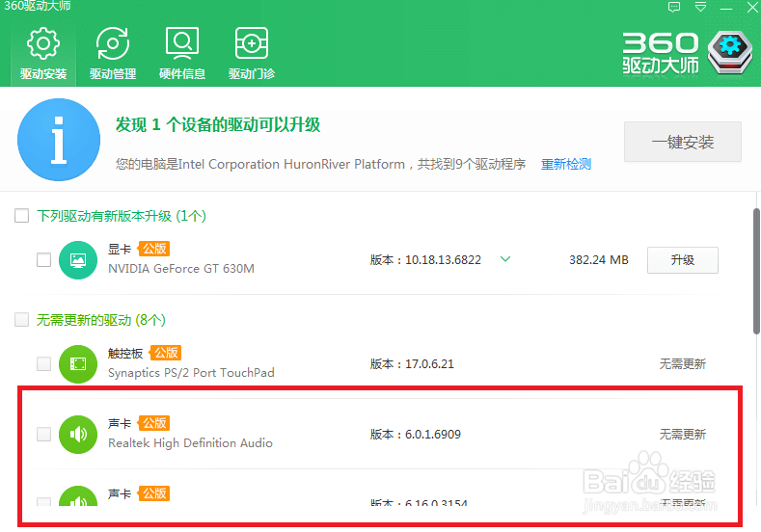Go to the 驱动门诊 tab
The width and height of the screenshot is (761, 532).
[252, 54]
